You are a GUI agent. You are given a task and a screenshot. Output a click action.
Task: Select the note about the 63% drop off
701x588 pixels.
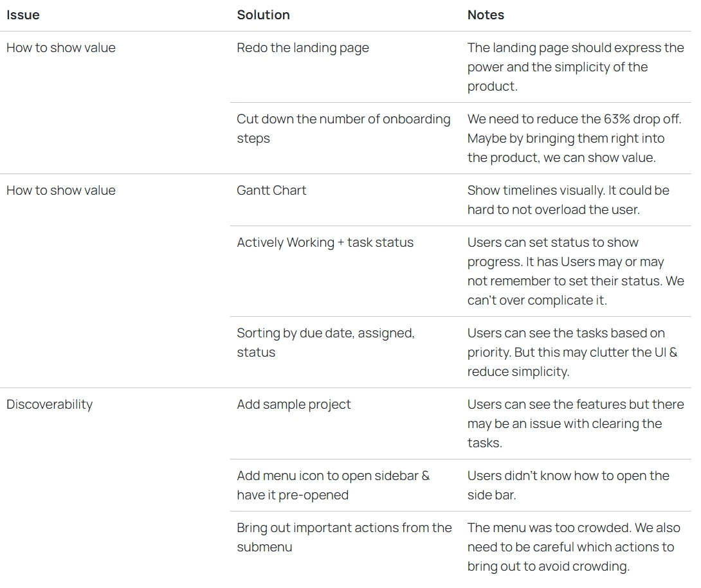tap(574, 139)
